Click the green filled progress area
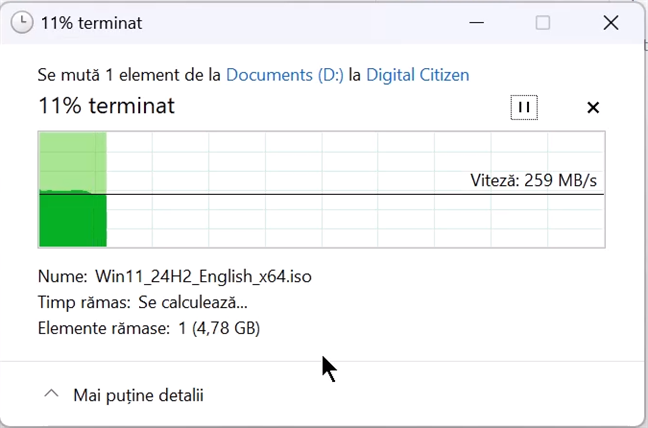 [72, 220]
